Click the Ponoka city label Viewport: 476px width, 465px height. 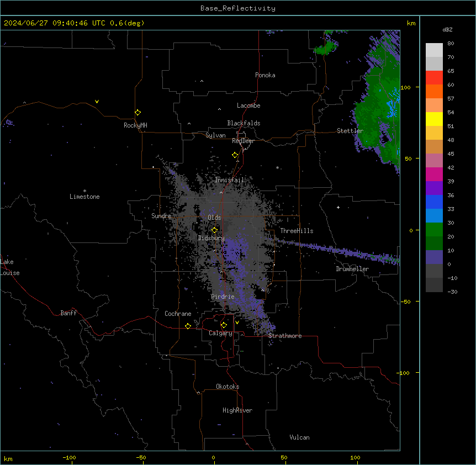coord(265,75)
